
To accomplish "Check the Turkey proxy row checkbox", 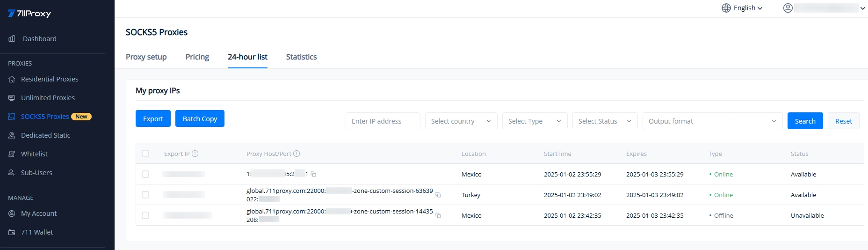I will click(x=145, y=195).
